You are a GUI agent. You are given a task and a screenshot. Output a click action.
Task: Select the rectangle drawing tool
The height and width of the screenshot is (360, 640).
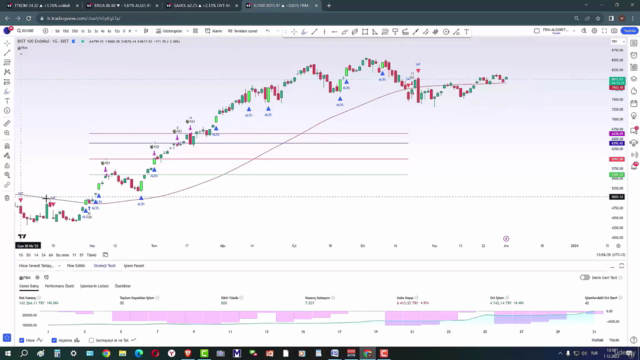[365, 32]
